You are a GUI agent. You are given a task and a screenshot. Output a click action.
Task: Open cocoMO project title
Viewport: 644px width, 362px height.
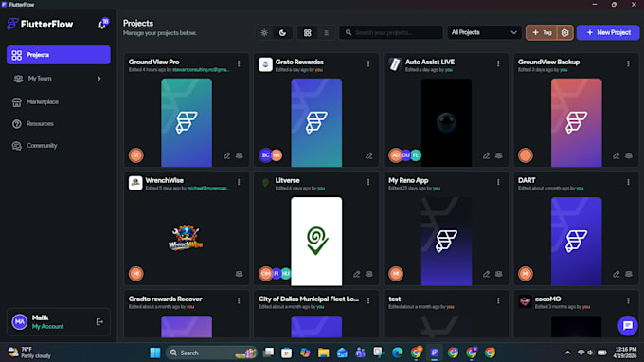[548, 299]
